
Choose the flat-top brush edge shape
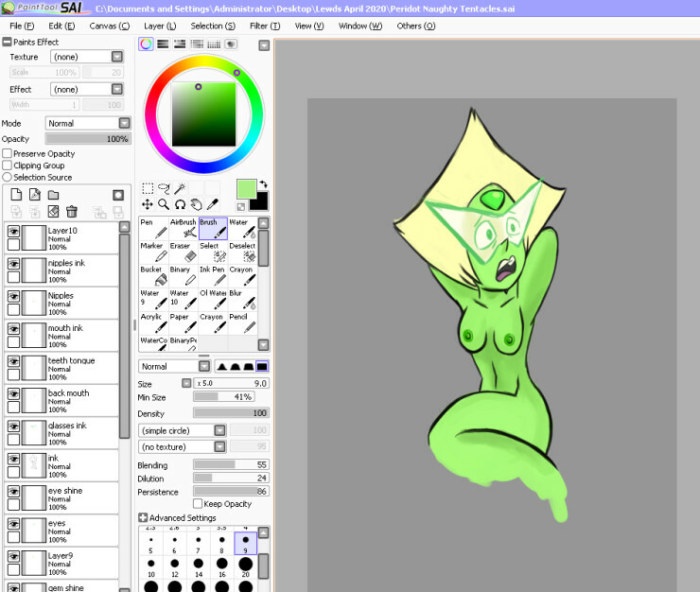[262, 367]
